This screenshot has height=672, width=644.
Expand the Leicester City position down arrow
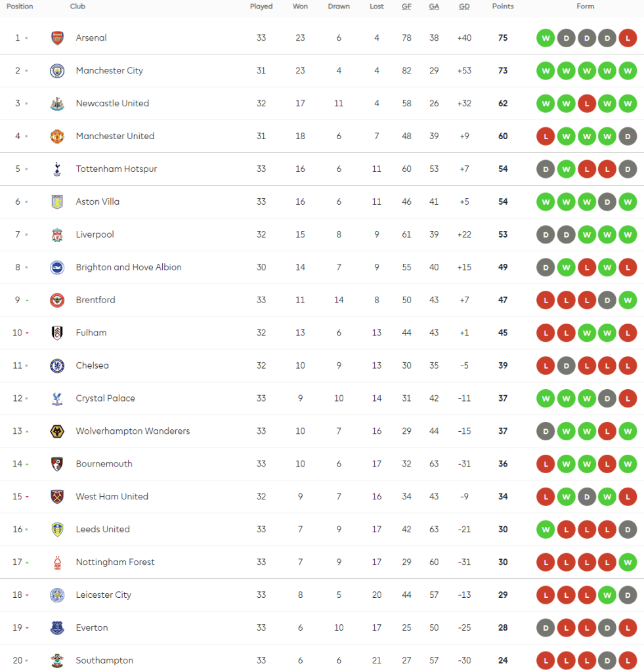click(x=27, y=595)
